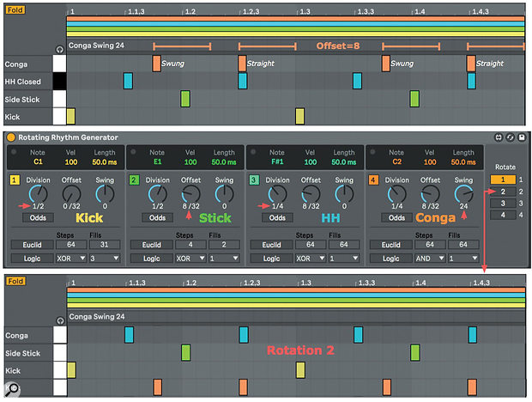This screenshot has width=532, height=402.
Task: Click Kick Fills field showing 31
Action: [105, 245]
